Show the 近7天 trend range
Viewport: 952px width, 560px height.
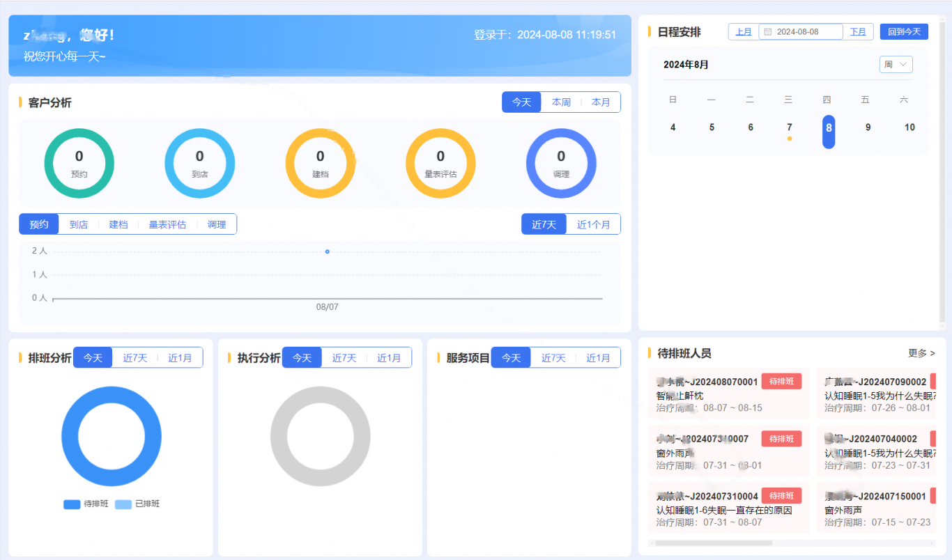point(544,224)
